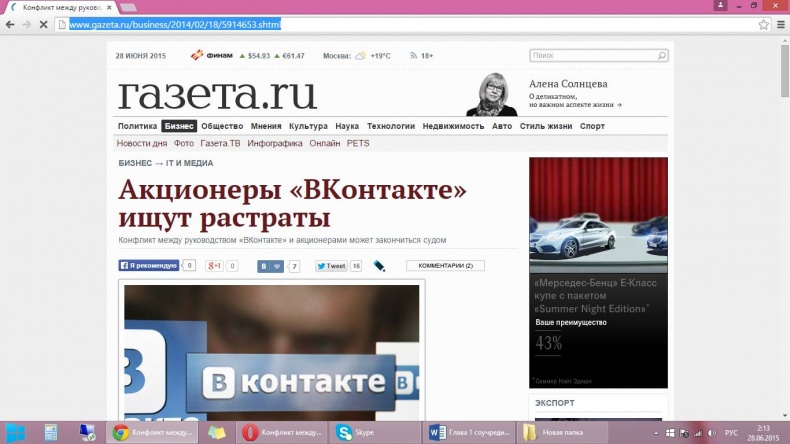Image resolution: width=790 pixels, height=444 pixels.
Task: Click the browser back arrow
Action: click(10, 24)
